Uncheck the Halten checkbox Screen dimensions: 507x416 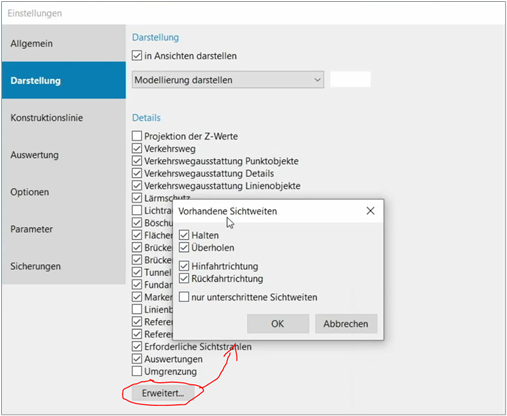(184, 235)
